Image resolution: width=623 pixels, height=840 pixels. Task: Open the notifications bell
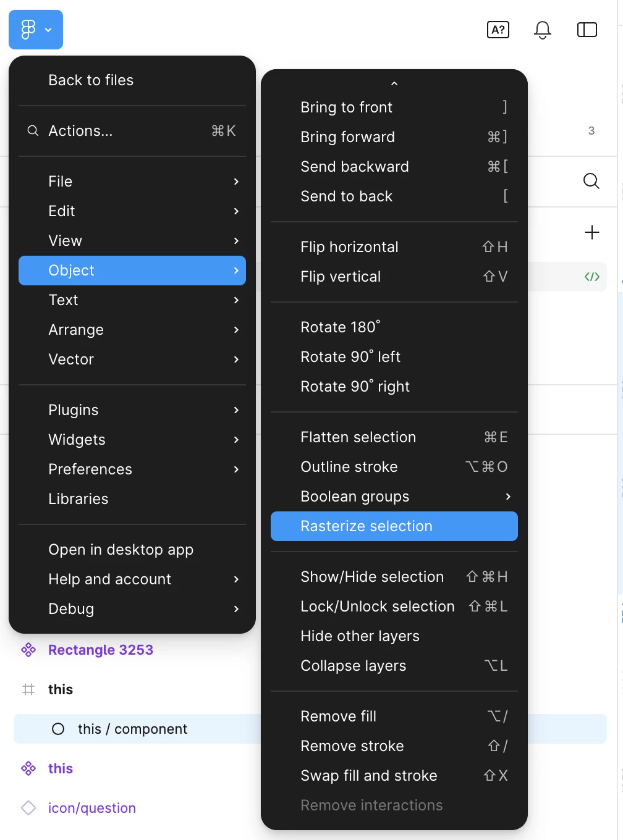(x=542, y=30)
